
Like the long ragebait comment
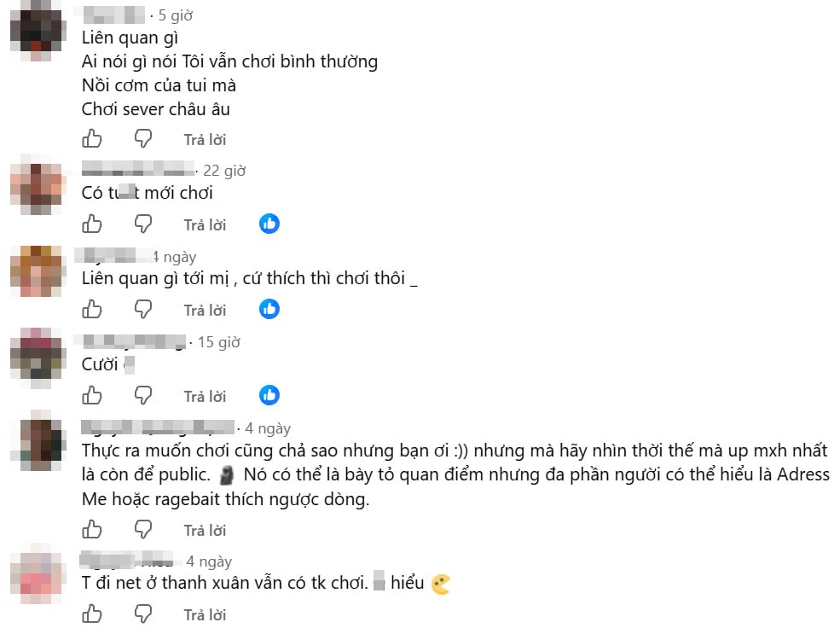coord(92,530)
